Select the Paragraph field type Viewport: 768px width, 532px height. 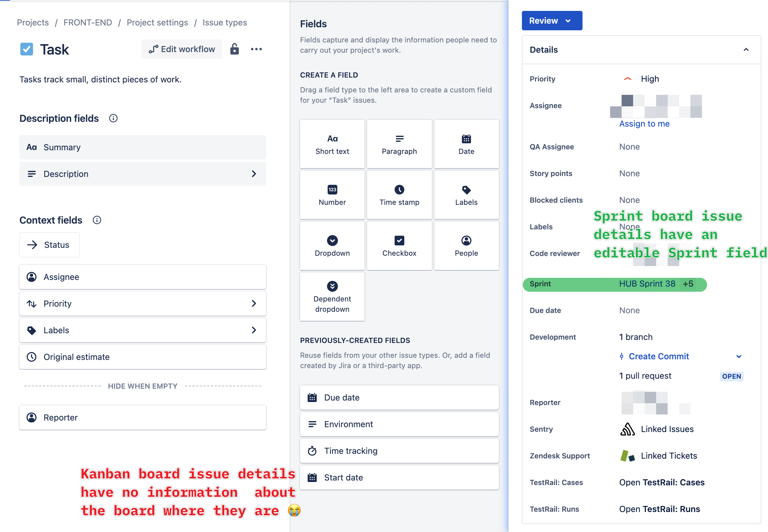[x=399, y=144]
